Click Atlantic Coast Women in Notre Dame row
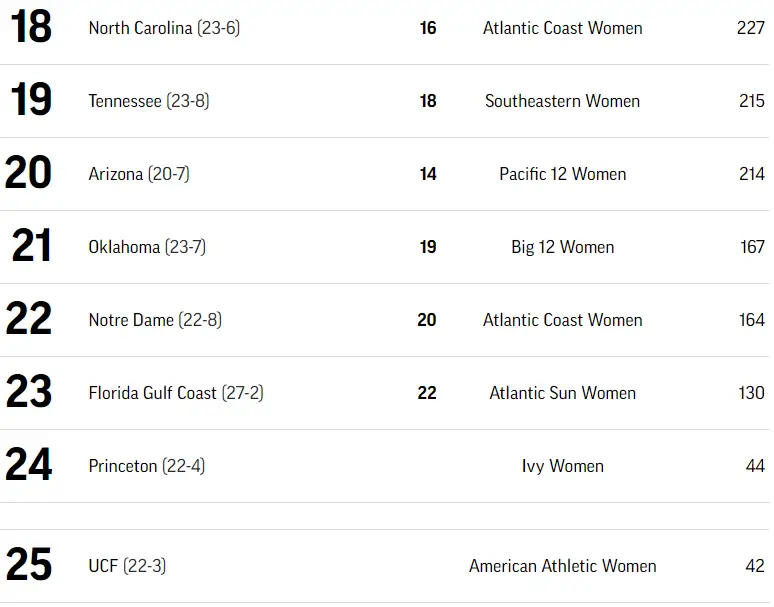 point(562,320)
